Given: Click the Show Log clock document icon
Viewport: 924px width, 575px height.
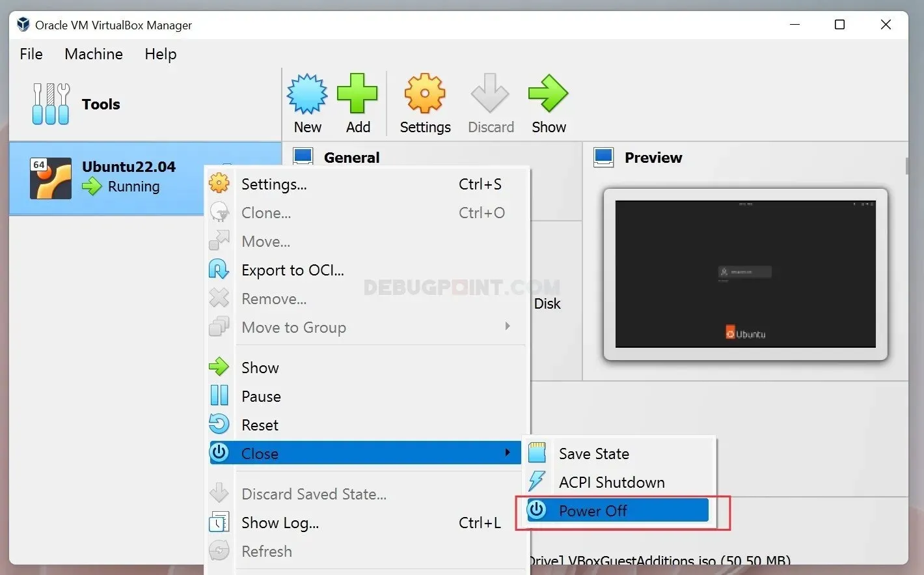Looking at the screenshot, I should pos(219,522).
